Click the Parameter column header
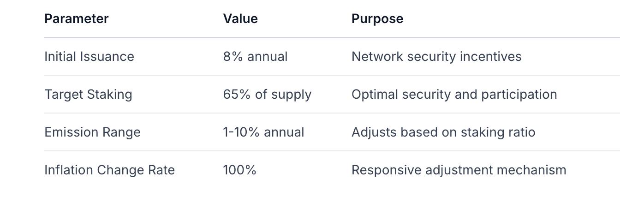 click(x=76, y=19)
